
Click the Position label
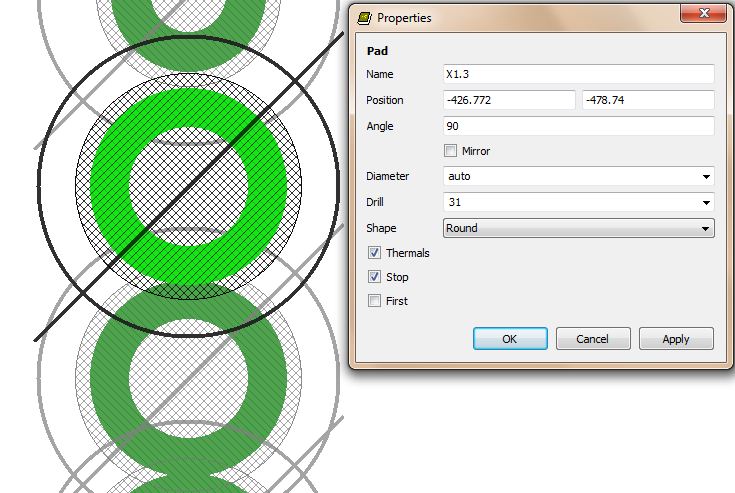pos(384,100)
